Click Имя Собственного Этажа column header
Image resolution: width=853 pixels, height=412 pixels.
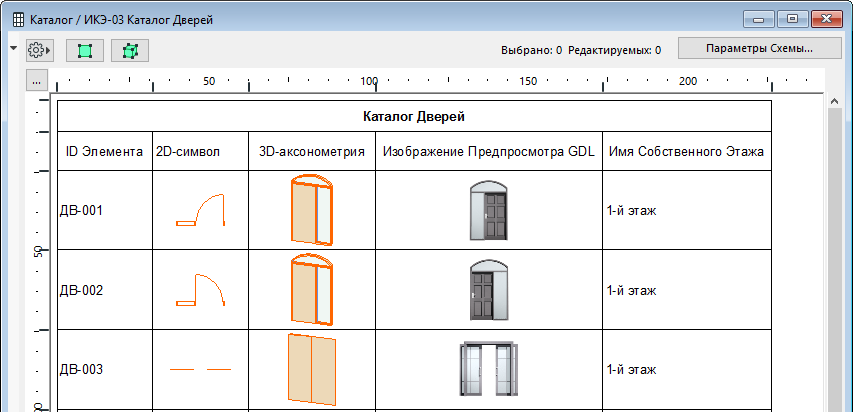[687, 151]
